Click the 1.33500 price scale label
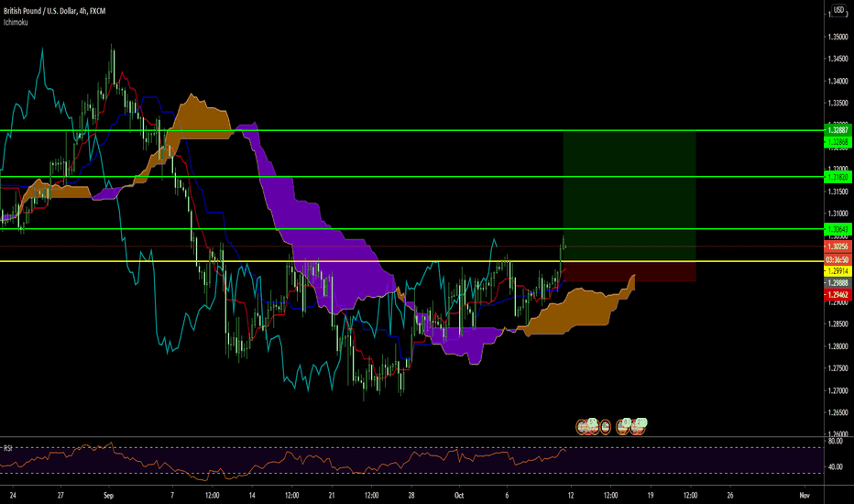The image size is (854, 504). tap(838, 103)
